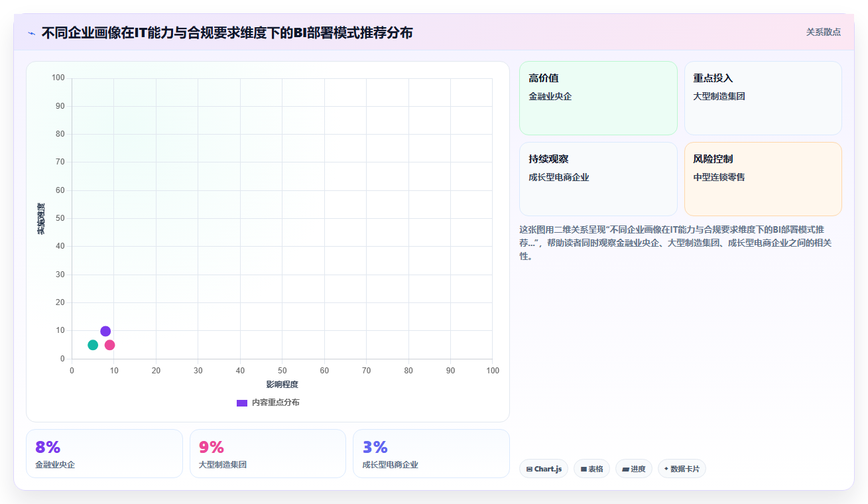The height and width of the screenshot is (504, 868).
Task: Click the chart title 不同企业画像在IT能力...
Action: (x=227, y=32)
